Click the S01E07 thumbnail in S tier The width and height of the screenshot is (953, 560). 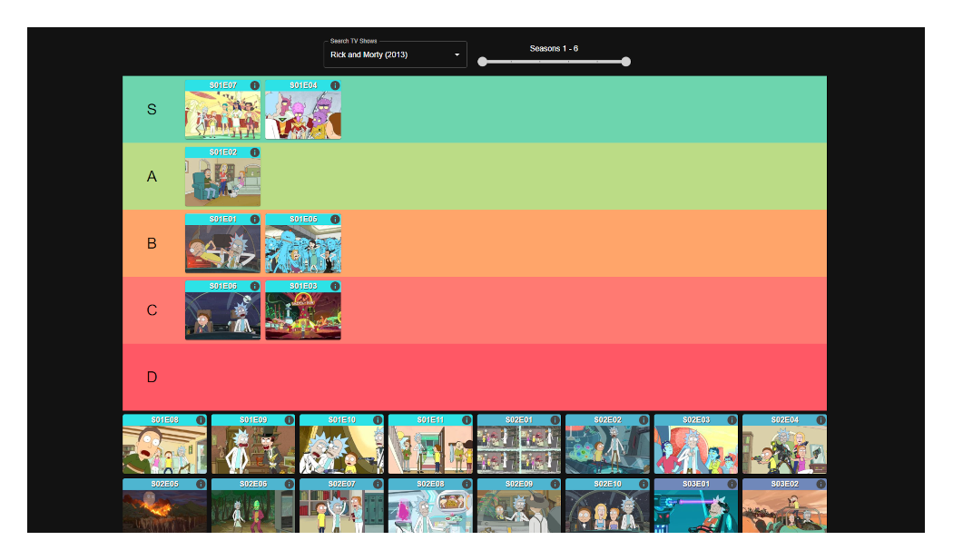click(x=222, y=114)
